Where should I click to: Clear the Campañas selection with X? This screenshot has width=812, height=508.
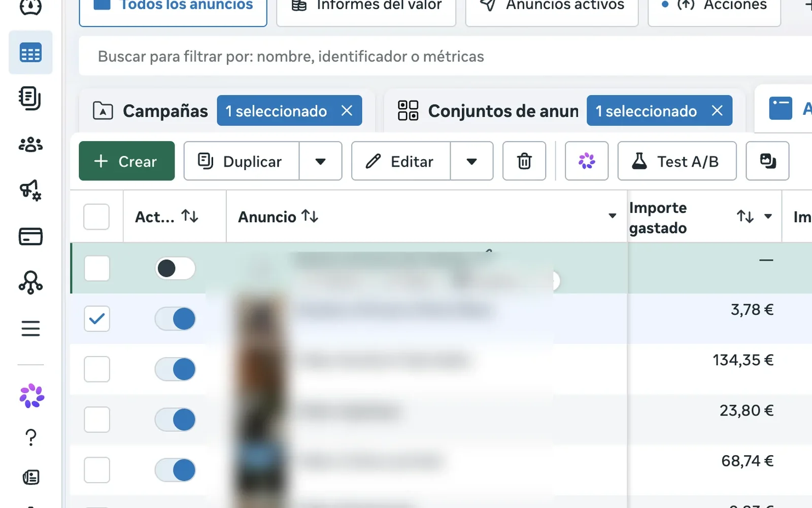(347, 110)
